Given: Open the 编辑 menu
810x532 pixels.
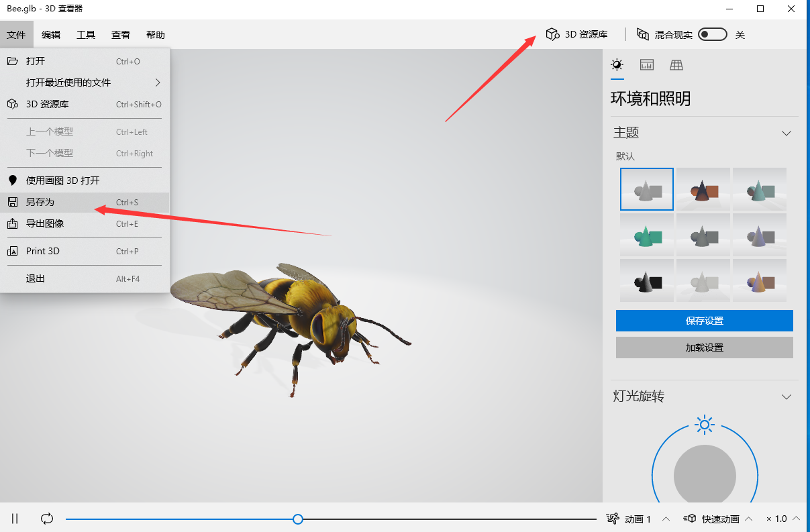Looking at the screenshot, I should [x=51, y=35].
